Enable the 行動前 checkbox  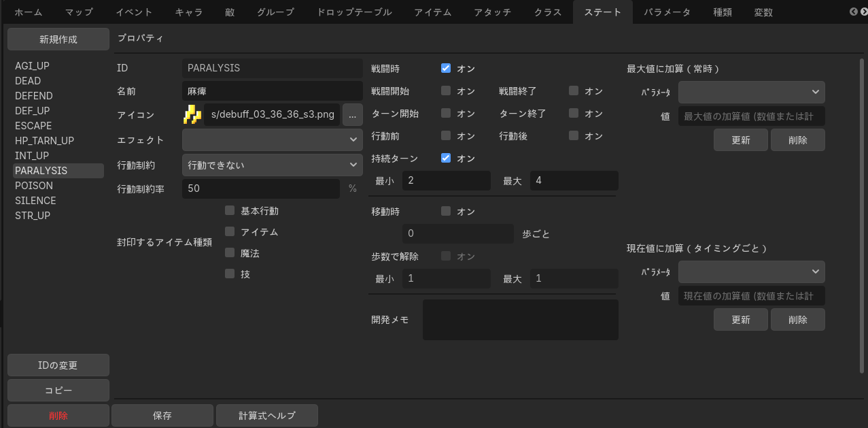point(446,135)
